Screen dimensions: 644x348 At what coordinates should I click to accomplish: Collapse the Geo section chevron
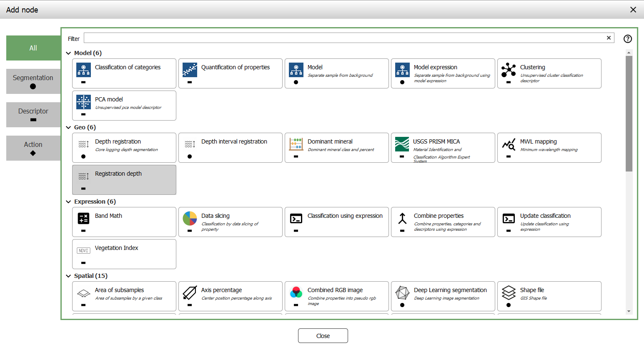[x=68, y=127]
